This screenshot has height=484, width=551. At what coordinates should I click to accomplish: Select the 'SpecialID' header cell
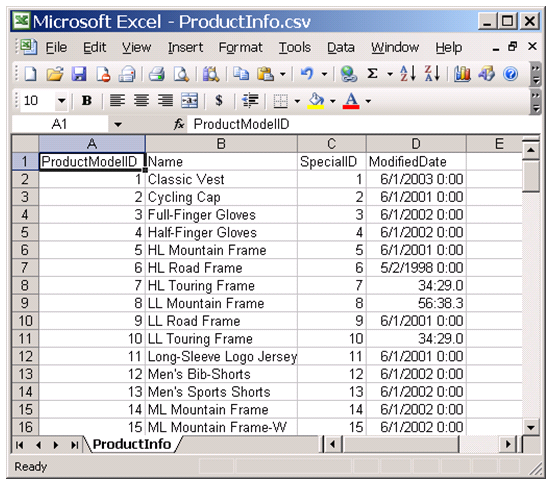331,162
